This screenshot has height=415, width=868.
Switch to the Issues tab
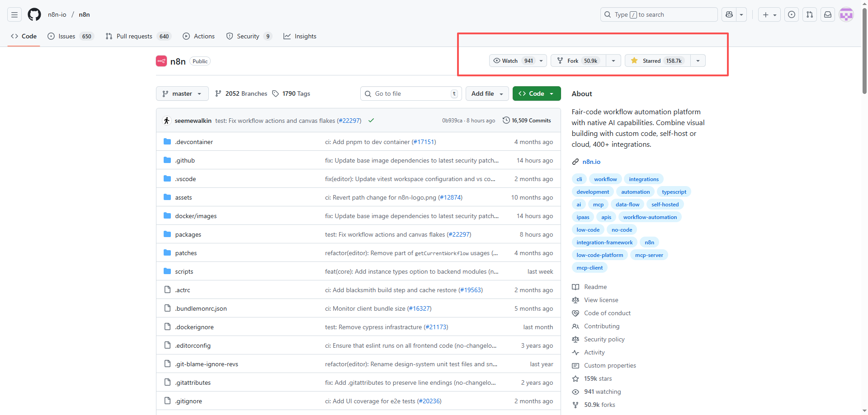[x=66, y=36]
